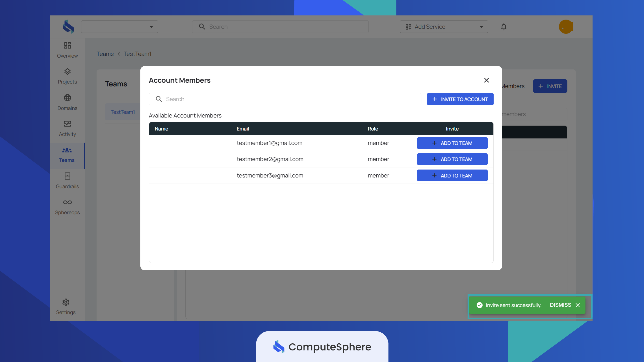The width and height of the screenshot is (644, 362).
Task: Open the Overview sidebar section
Action: pyautogui.click(x=67, y=50)
